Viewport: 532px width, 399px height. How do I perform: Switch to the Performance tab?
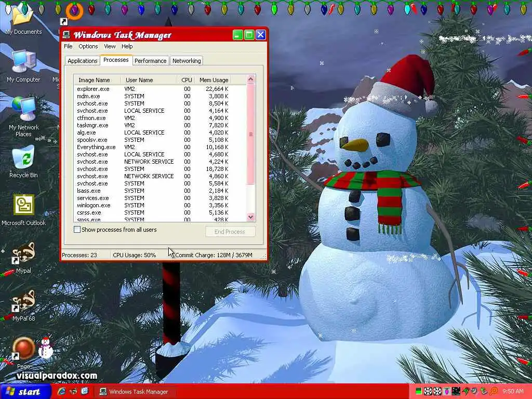[150, 61]
